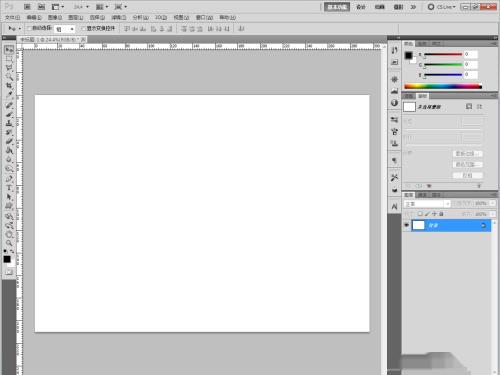Open the Layer menu

(x=76, y=17)
